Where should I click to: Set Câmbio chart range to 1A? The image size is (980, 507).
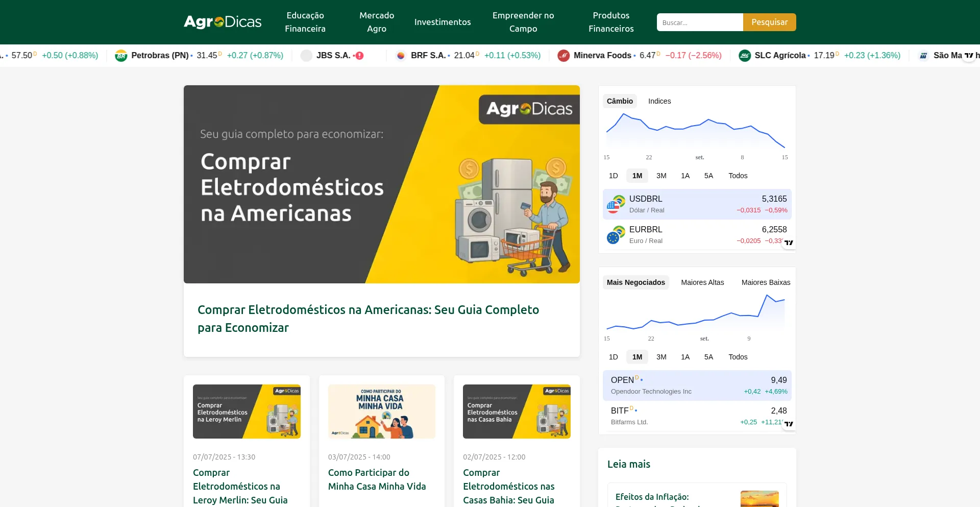pos(685,176)
